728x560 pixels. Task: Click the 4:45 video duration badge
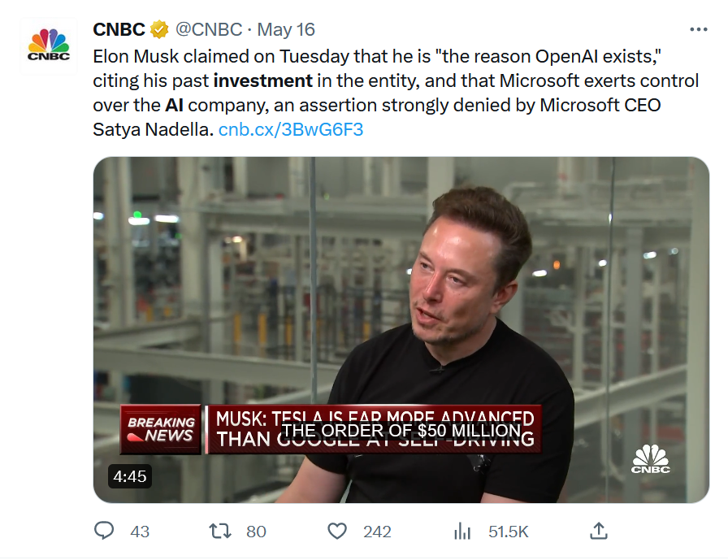[130, 476]
